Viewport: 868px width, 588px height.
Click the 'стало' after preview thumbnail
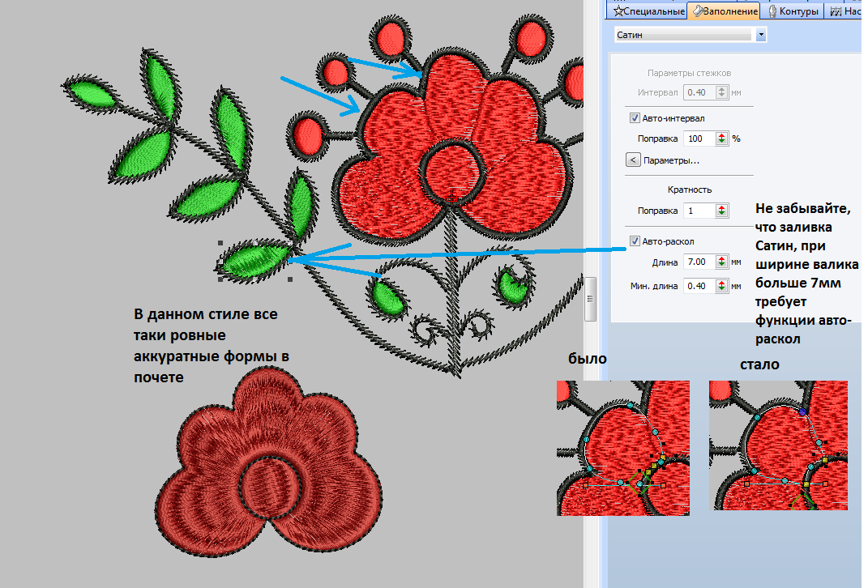[778, 445]
